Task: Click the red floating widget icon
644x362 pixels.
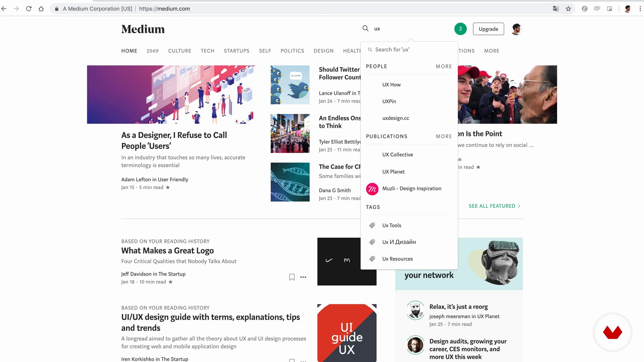Action: click(612, 332)
